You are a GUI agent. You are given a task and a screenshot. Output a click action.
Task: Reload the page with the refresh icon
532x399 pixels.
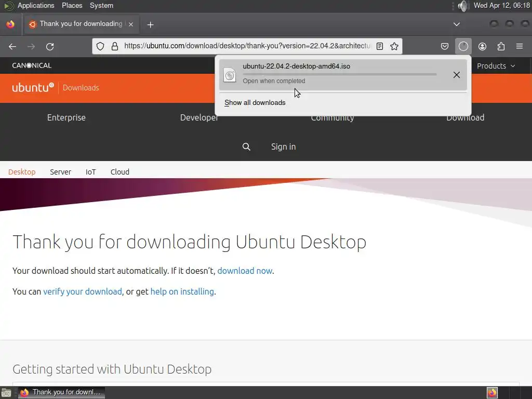(x=50, y=46)
